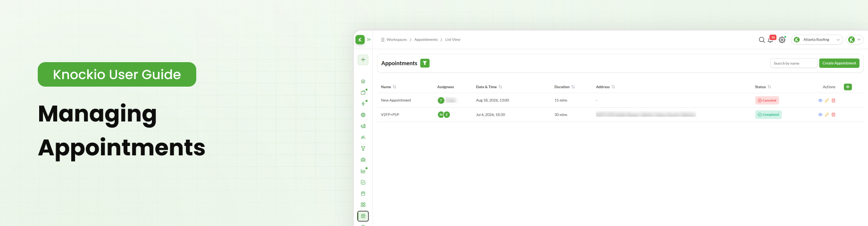Delete New Appointment with the trash icon
Viewport: 868px width, 226px height.
coord(834,100)
